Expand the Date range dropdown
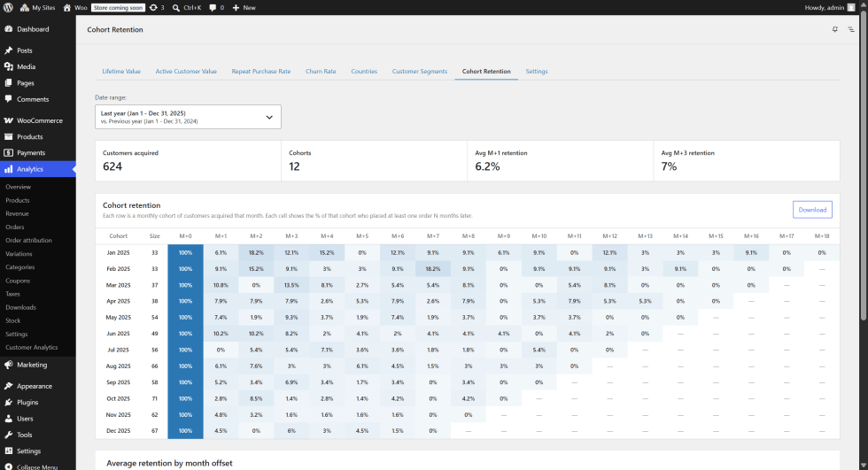Image resolution: width=868 pixels, height=470 pixels. (x=188, y=117)
